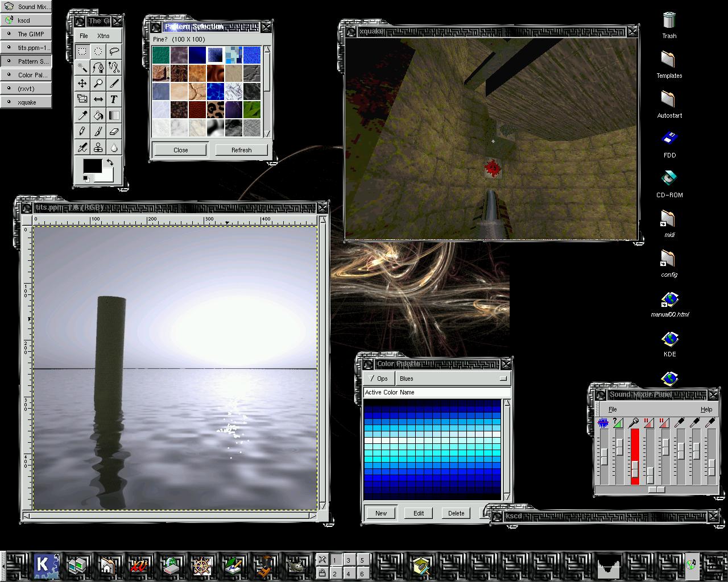Select the Fuzzy Select magic wand tool
The width and height of the screenshot is (728, 582).
click(x=82, y=68)
